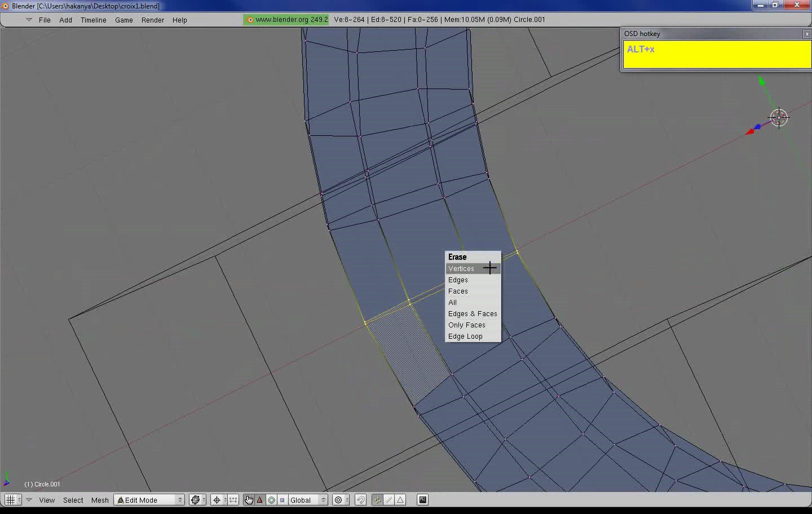The width and height of the screenshot is (812, 514).
Task: Open the Add menu
Action: 66,20
